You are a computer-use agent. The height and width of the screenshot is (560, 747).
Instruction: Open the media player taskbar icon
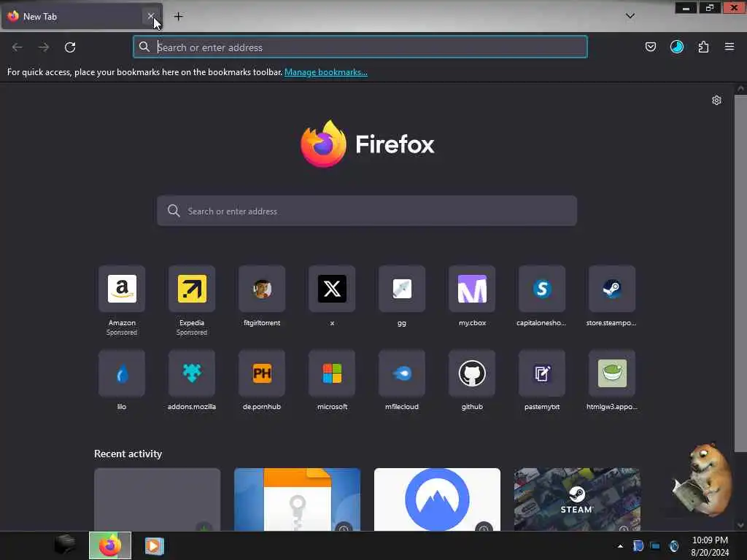[154, 545]
